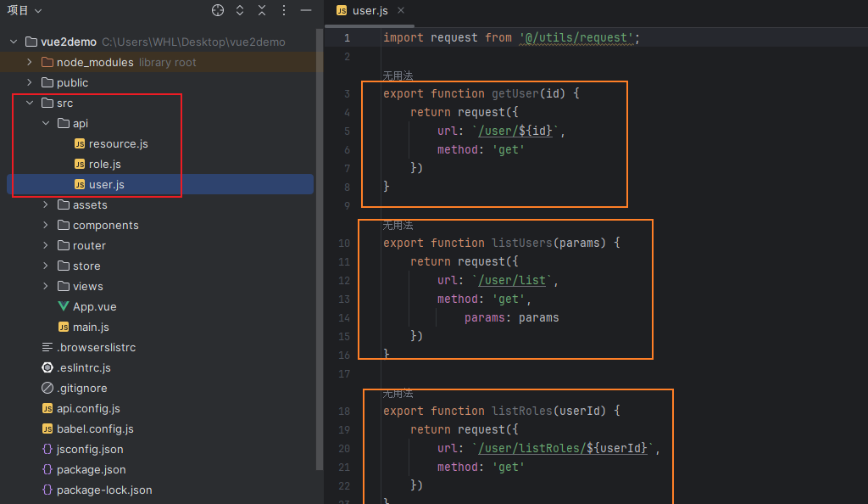Close the user.js editor tab
Screen dimensions: 868x504
(401, 10)
